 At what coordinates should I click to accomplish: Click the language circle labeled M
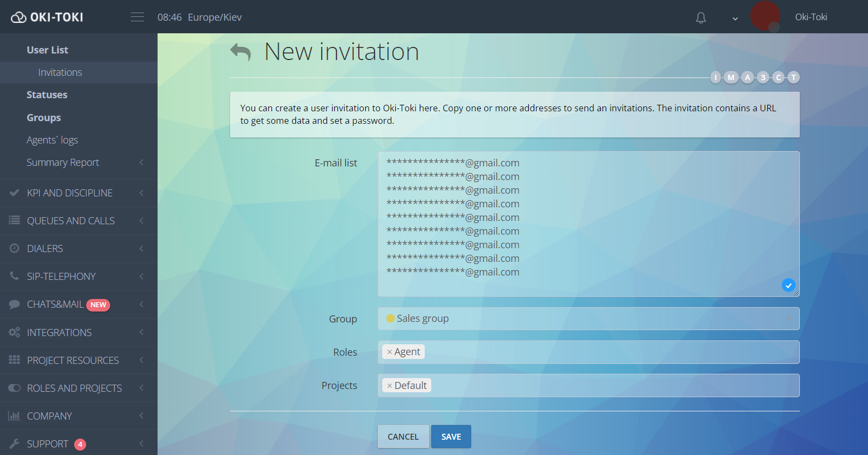click(x=731, y=77)
